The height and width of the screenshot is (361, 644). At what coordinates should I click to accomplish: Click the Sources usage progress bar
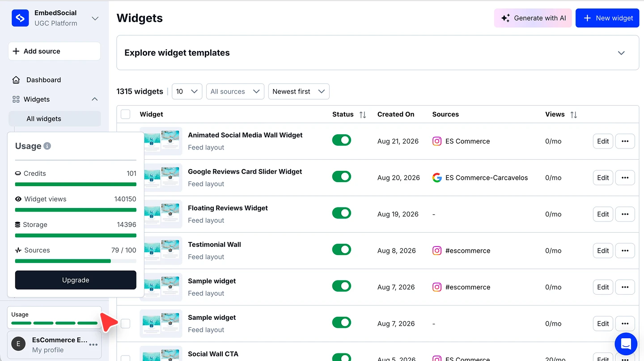click(x=76, y=261)
